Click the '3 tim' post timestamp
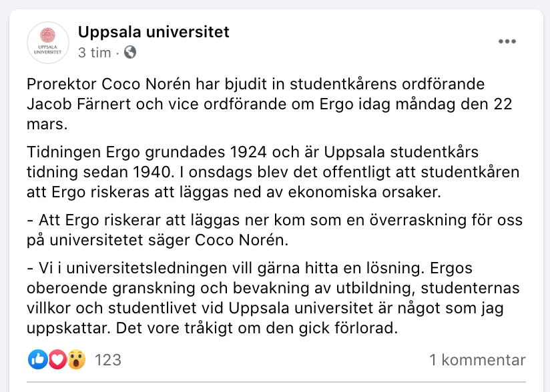 [x=94, y=53]
